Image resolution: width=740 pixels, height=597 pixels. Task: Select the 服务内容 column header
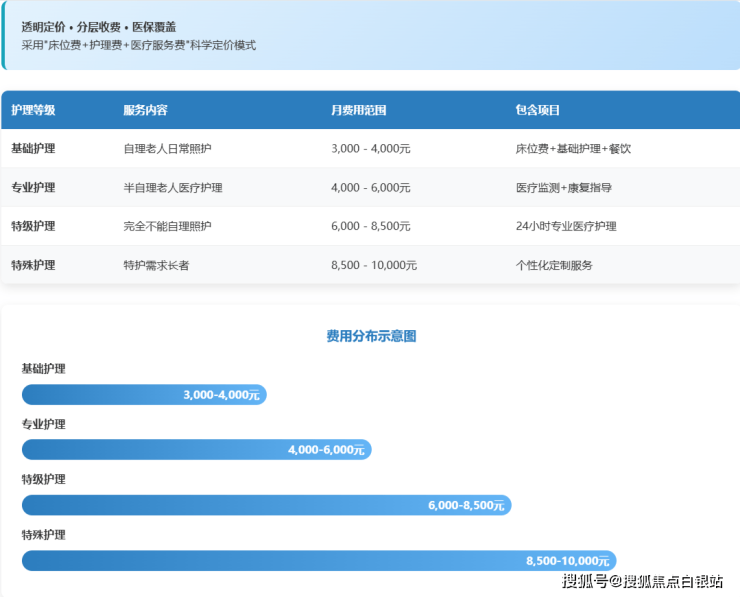click(145, 110)
